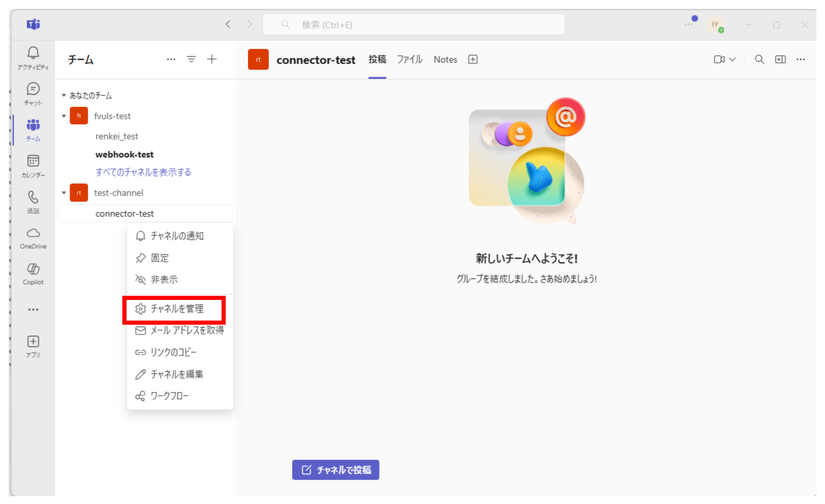Collapse the test-channel team

pyautogui.click(x=64, y=193)
